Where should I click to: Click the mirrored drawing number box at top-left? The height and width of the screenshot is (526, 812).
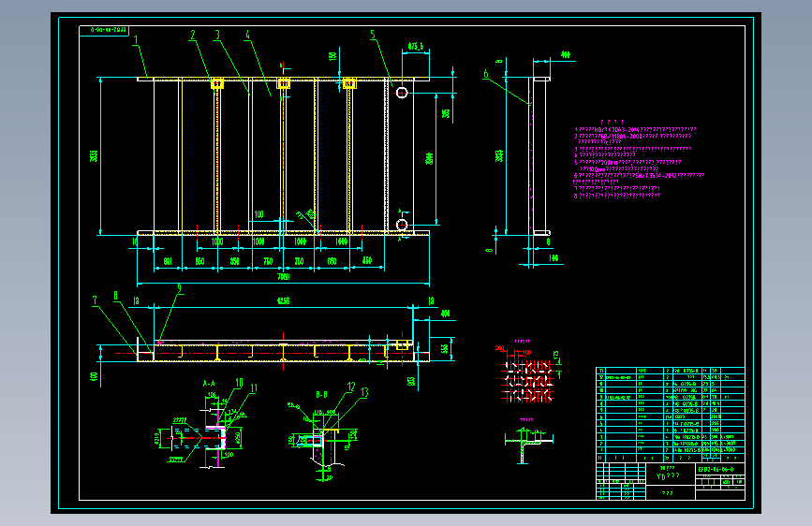104,31
